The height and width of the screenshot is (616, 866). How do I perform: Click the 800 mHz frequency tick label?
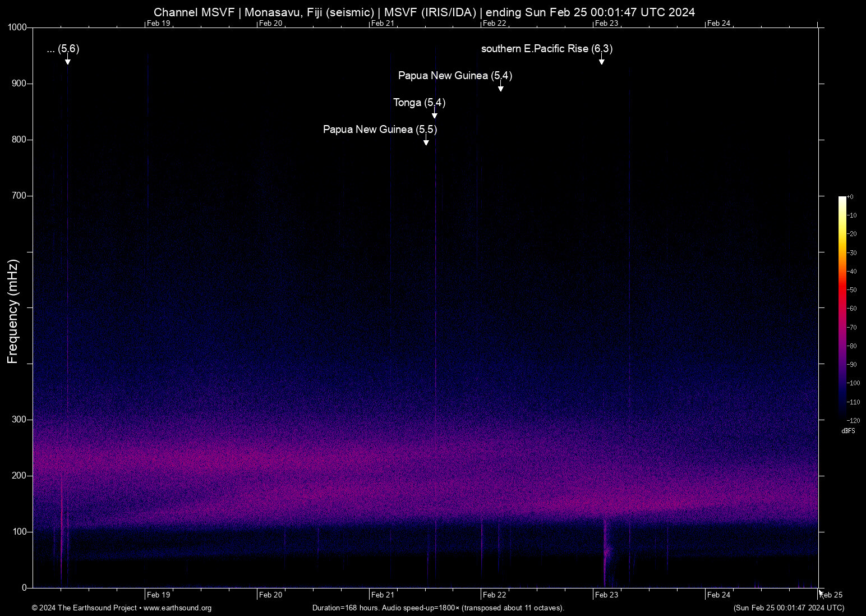19,140
